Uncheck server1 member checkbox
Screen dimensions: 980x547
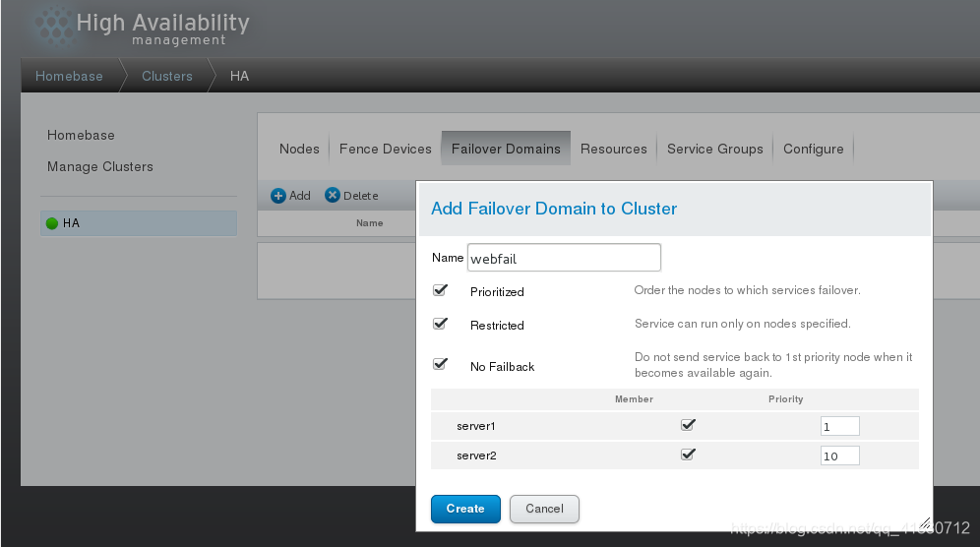click(x=688, y=425)
